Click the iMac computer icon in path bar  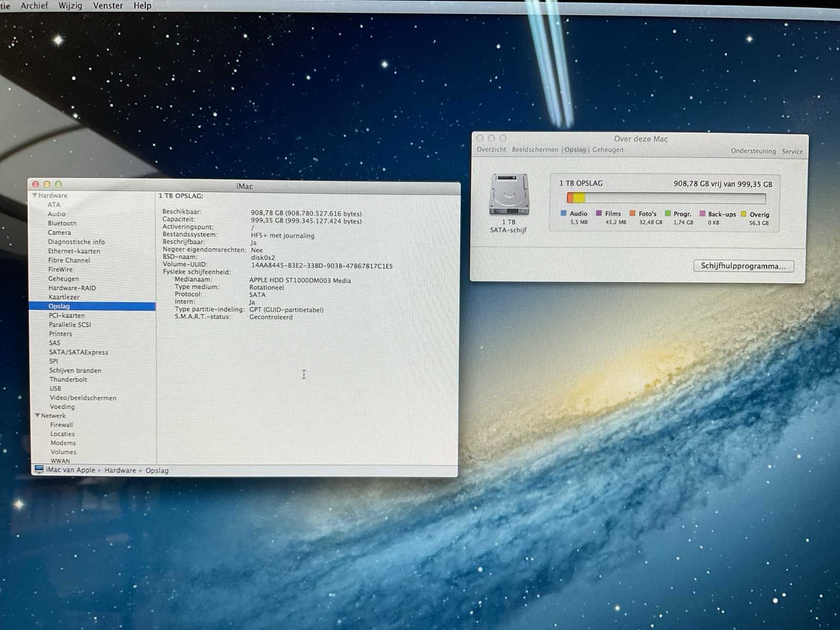point(39,469)
